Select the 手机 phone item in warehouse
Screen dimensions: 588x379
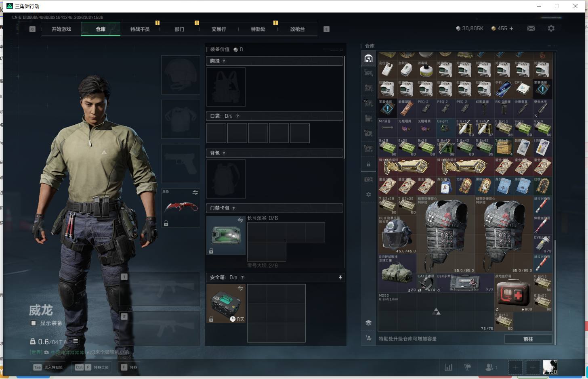pos(504,89)
